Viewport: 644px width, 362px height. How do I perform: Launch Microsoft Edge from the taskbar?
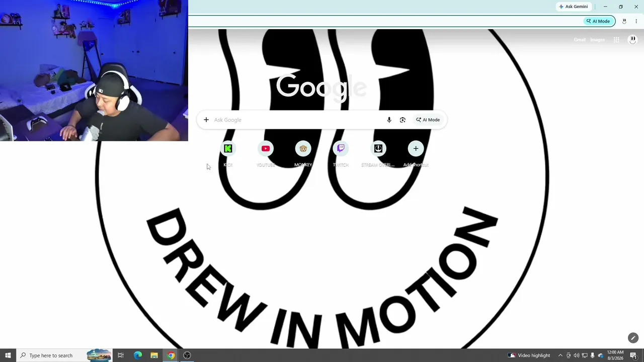(138, 355)
